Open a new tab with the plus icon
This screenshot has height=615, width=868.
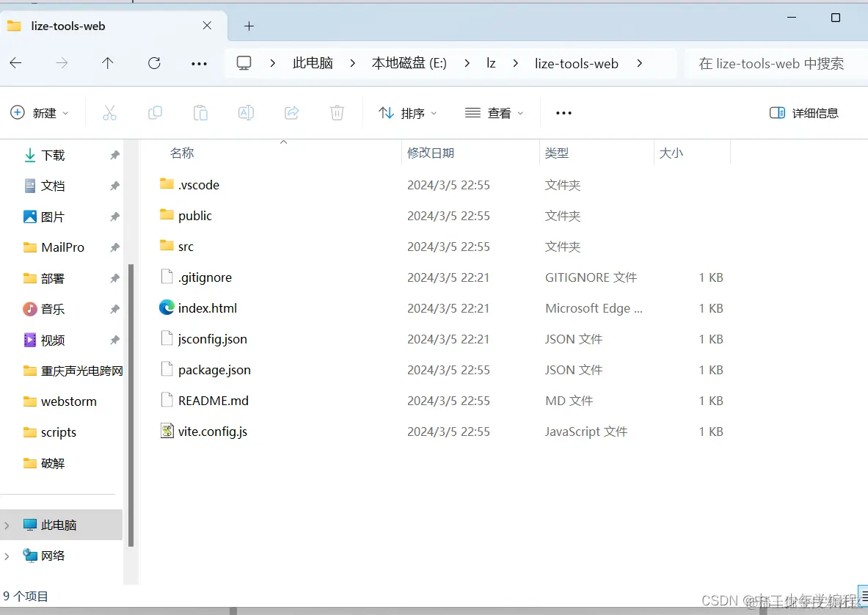(248, 26)
